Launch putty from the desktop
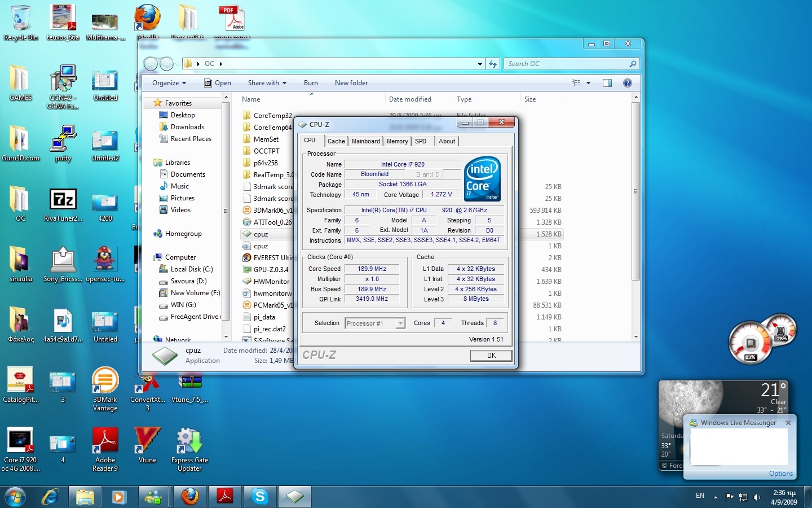This screenshot has height=508, width=812. pyautogui.click(x=63, y=144)
